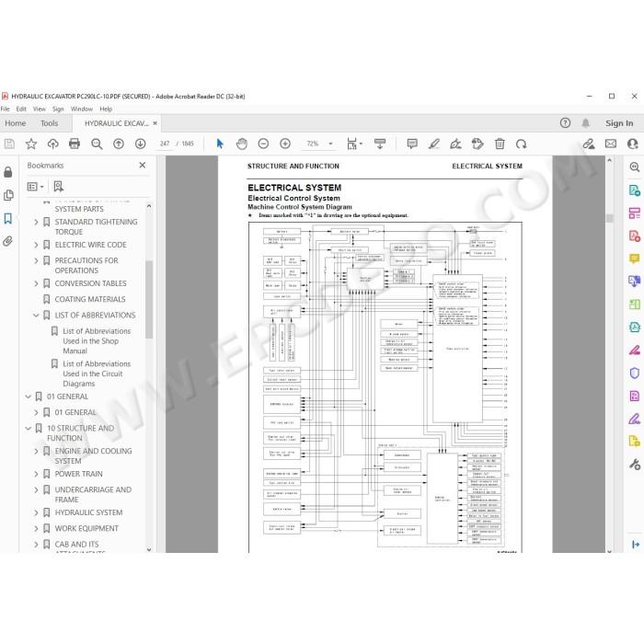644x644 pixels.
Task: Open More Tools wrench icon
Action: point(635,464)
